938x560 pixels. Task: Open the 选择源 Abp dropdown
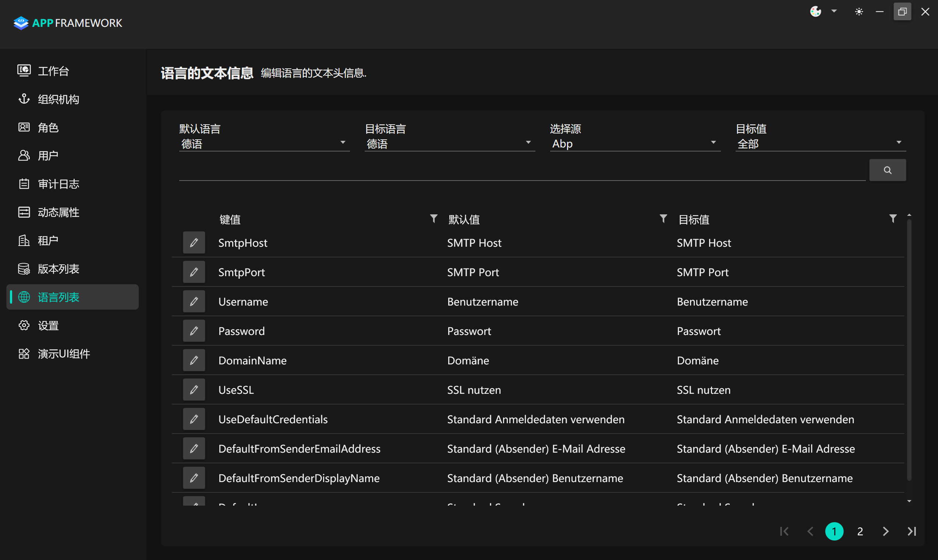pyautogui.click(x=635, y=143)
